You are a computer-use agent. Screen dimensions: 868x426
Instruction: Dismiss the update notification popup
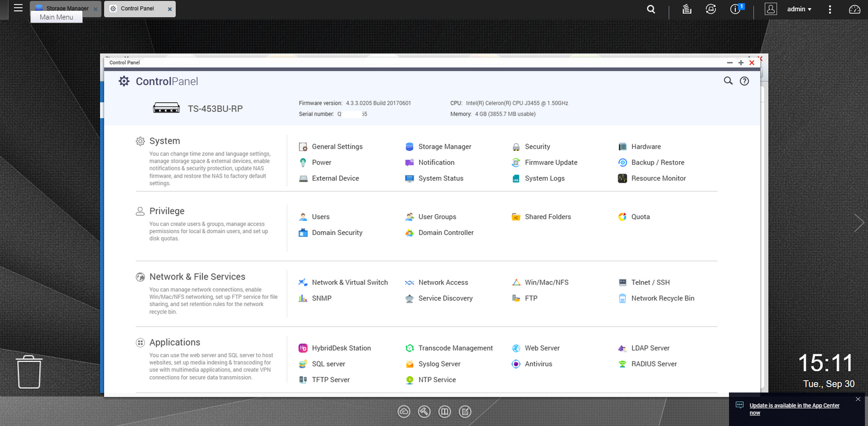858,399
